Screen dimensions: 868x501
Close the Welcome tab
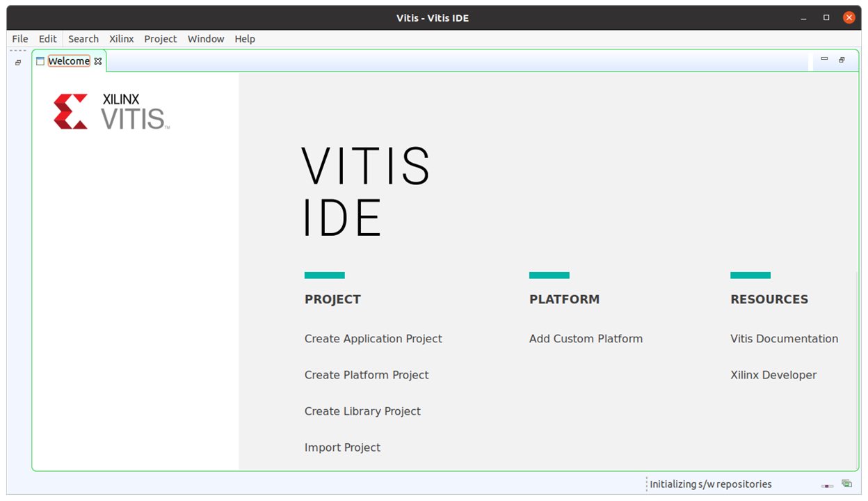98,61
